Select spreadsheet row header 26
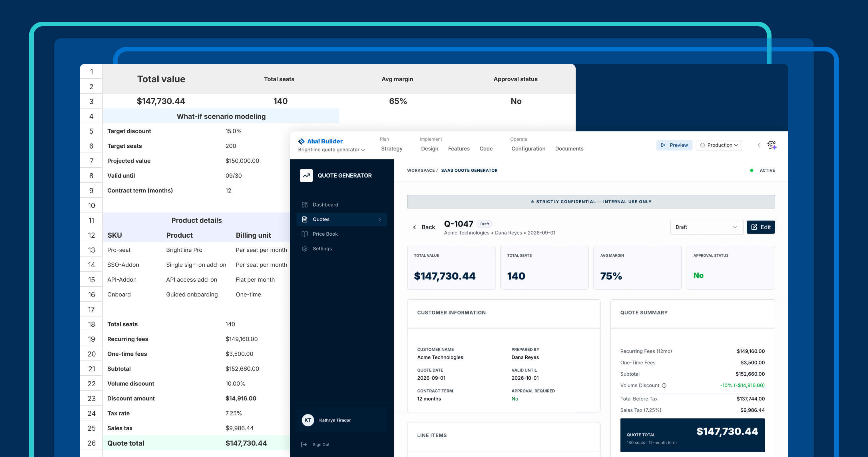Viewport: 868px width, 457px height. (91, 443)
